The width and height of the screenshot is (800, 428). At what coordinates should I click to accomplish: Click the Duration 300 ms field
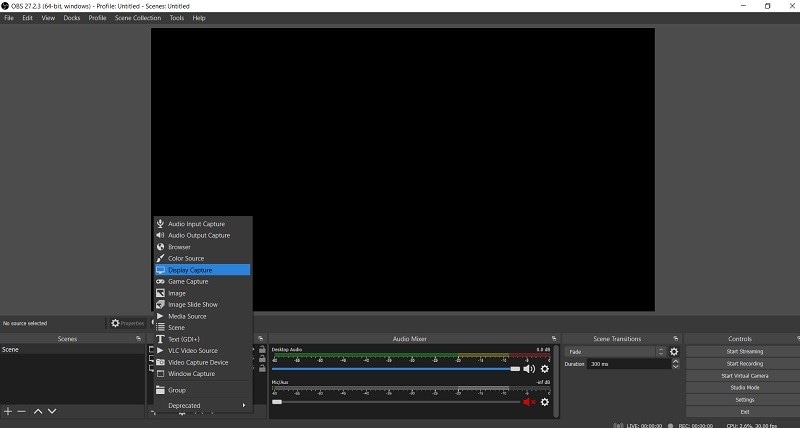(629, 364)
